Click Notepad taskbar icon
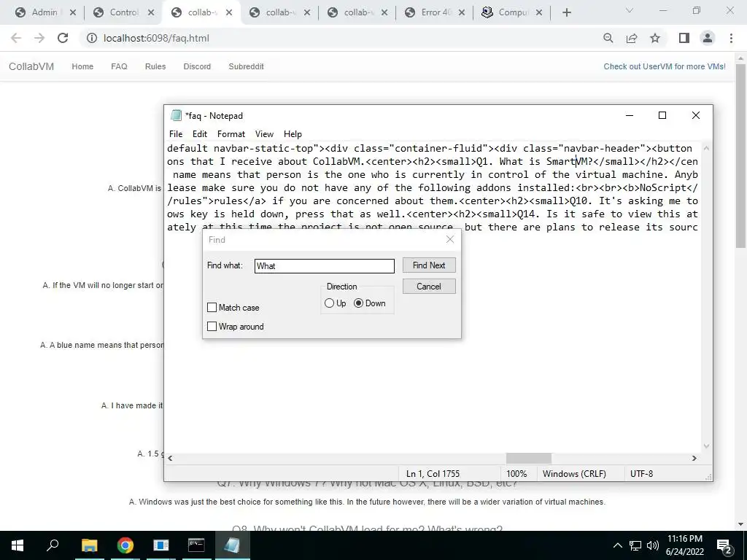The width and height of the screenshot is (747, 560). pyautogui.click(x=232, y=545)
